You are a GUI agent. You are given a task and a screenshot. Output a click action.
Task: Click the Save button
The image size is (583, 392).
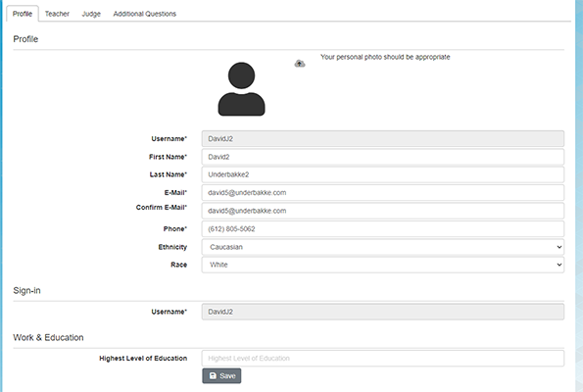(221, 375)
